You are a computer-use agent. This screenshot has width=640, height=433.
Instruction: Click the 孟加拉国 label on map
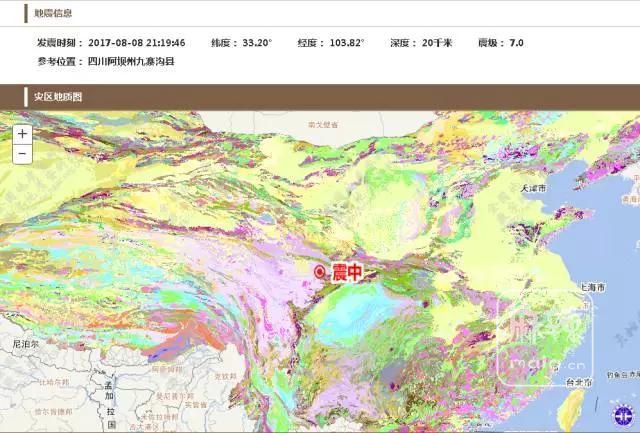point(109,398)
